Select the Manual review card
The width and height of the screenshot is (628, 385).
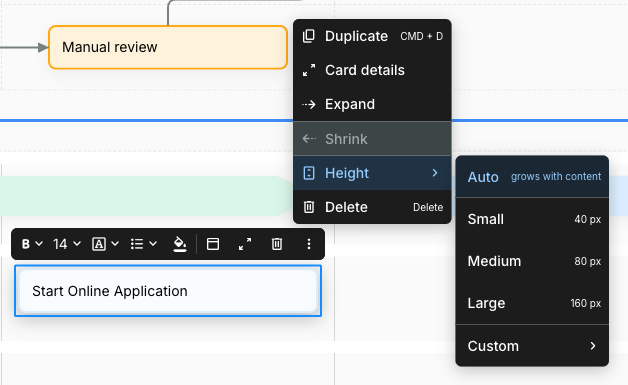tap(168, 47)
